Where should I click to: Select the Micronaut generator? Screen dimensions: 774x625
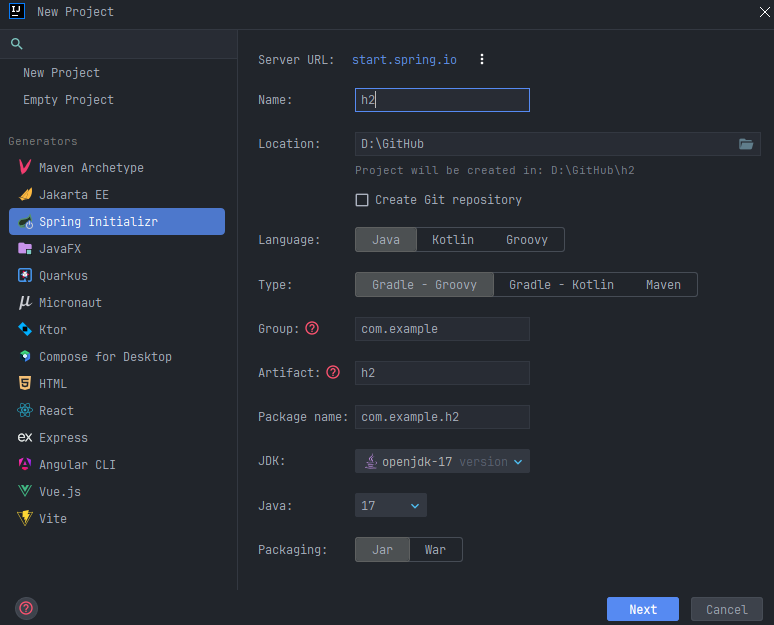tap(117, 303)
